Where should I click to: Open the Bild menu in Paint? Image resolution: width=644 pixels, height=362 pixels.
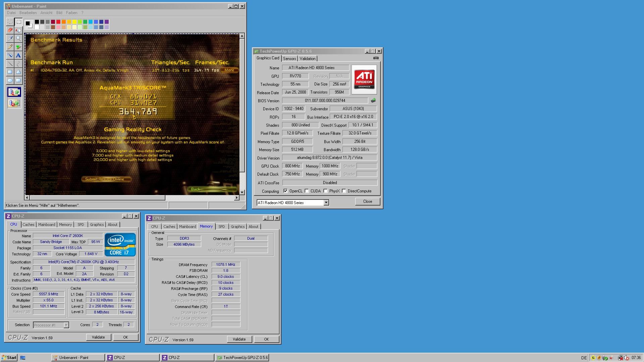(x=59, y=13)
